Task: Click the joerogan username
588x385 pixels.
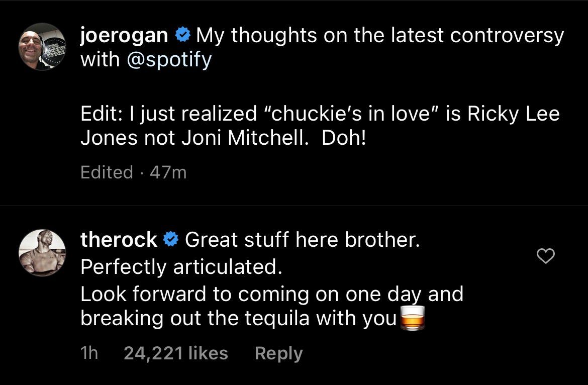Action: pos(124,36)
